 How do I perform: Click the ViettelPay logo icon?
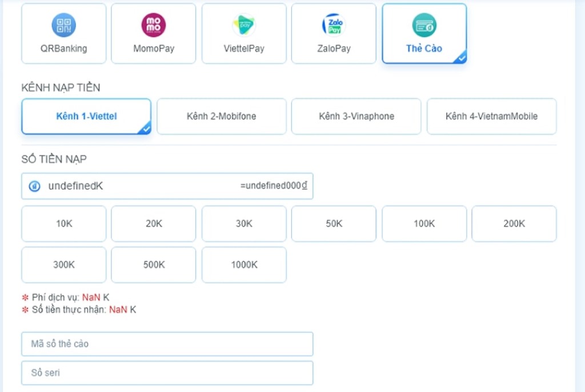[x=244, y=25]
